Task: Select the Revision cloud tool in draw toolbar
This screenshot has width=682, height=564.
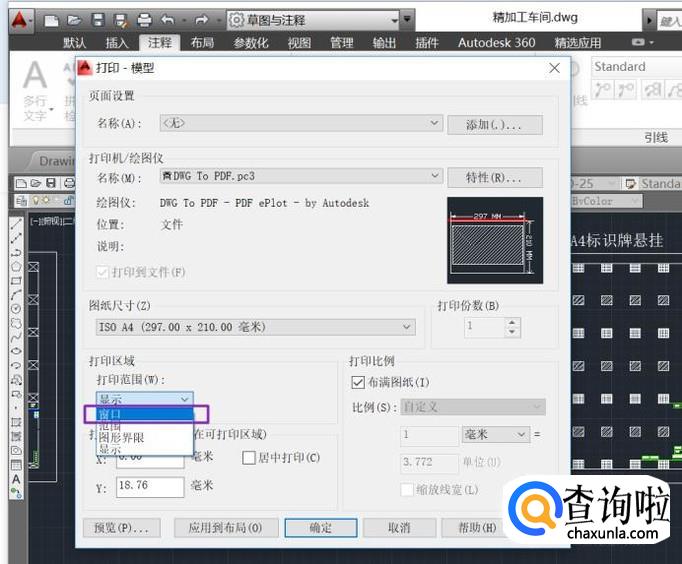Action: [16, 323]
